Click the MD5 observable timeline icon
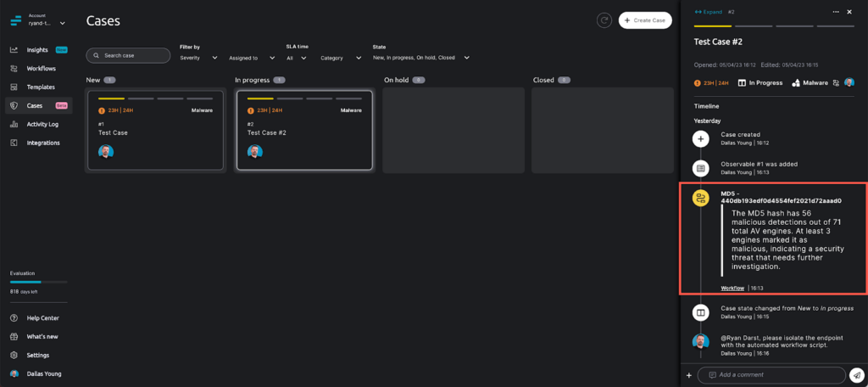868x387 pixels. coord(701,199)
